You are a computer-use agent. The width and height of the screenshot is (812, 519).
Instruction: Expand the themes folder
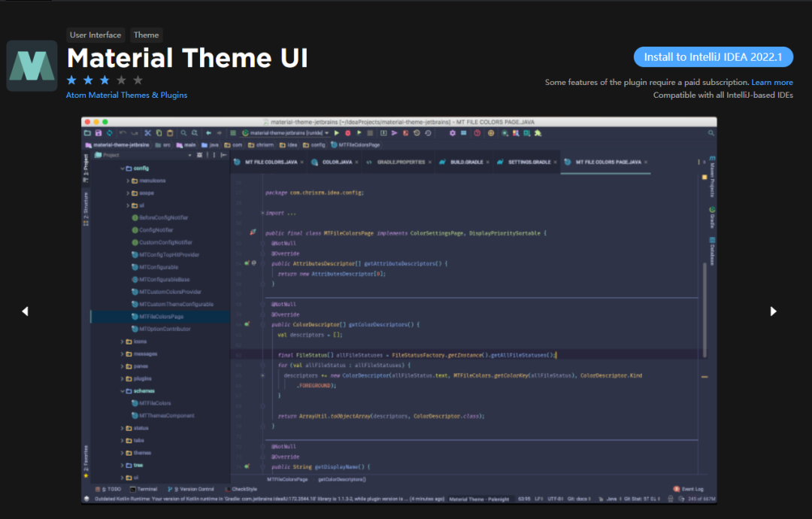123,453
